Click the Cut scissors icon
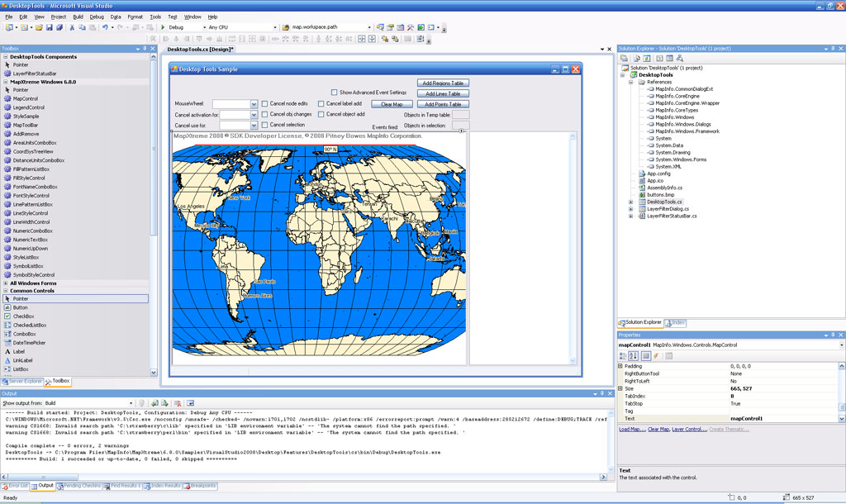The image size is (846, 504). click(72, 27)
